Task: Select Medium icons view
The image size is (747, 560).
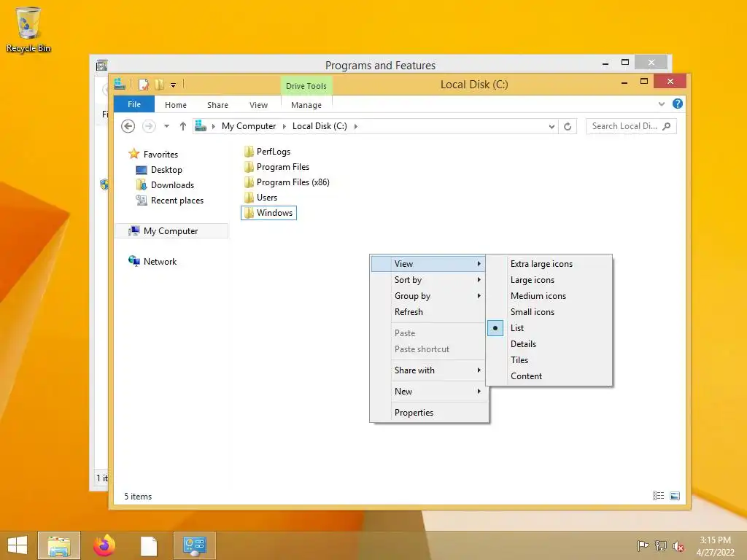Action: coord(549,296)
